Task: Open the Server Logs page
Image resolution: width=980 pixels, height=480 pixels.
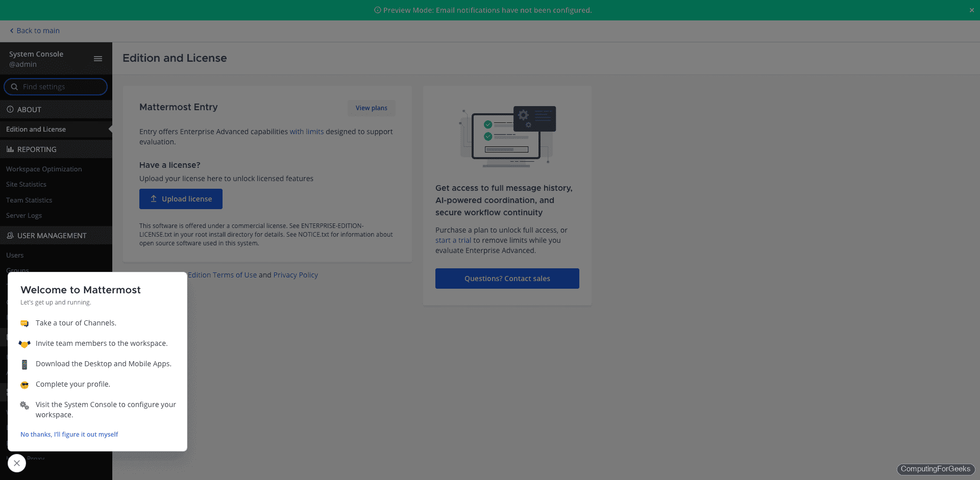Action: [24, 215]
